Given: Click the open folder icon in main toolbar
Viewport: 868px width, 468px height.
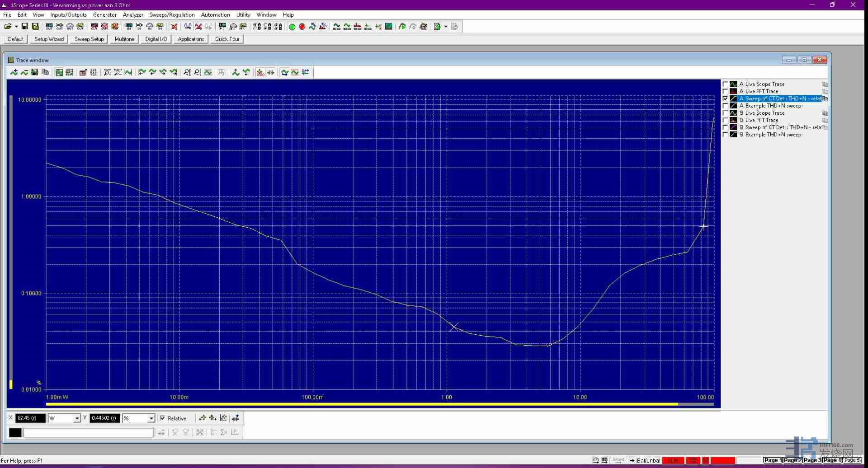Looking at the screenshot, I should click(8, 27).
